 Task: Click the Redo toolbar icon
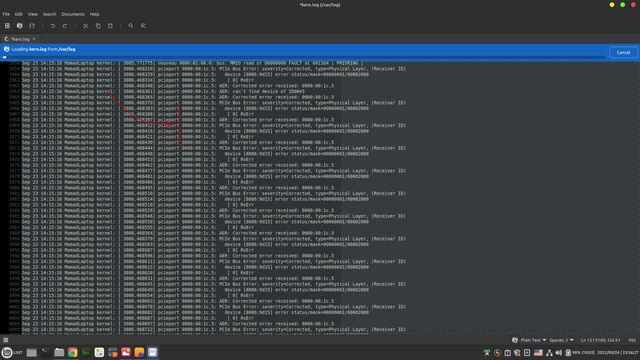[64, 26]
